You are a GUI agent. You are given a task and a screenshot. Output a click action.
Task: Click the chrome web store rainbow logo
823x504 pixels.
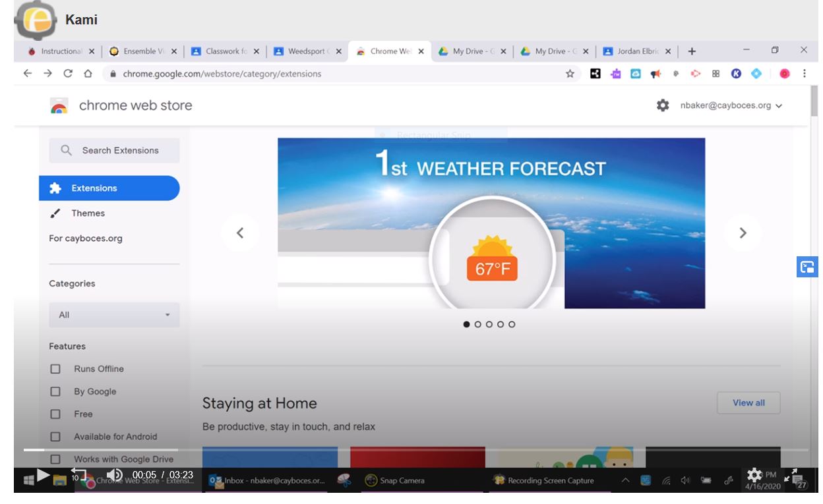click(59, 105)
